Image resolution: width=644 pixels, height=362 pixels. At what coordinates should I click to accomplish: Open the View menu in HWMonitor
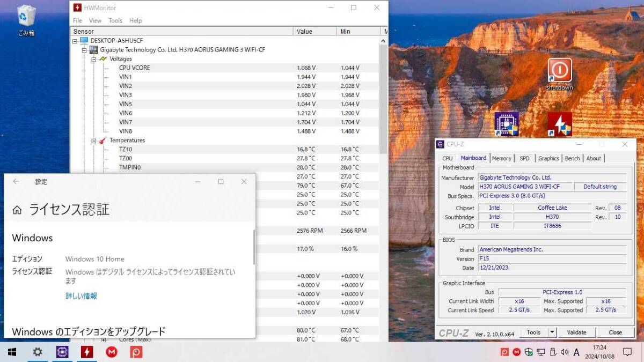pyautogui.click(x=95, y=20)
